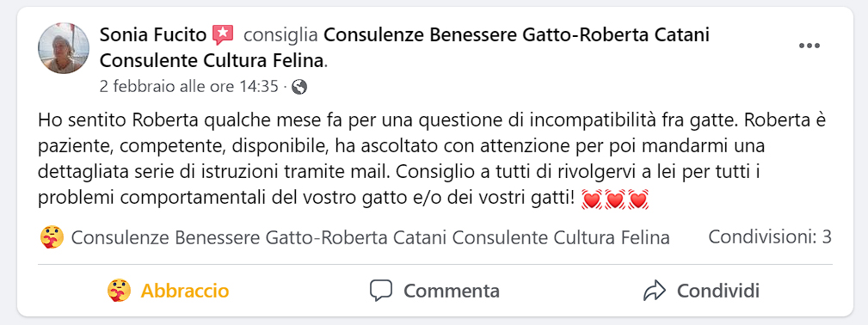Open Sonia Fucito's profile name link
The width and height of the screenshot is (868, 325).
[153, 35]
